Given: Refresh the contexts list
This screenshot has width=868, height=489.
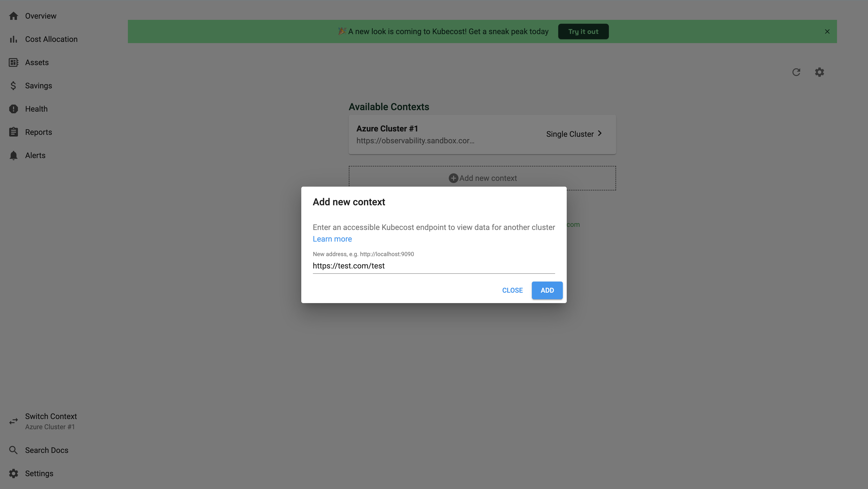Looking at the screenshot, I should coord(796,72).
